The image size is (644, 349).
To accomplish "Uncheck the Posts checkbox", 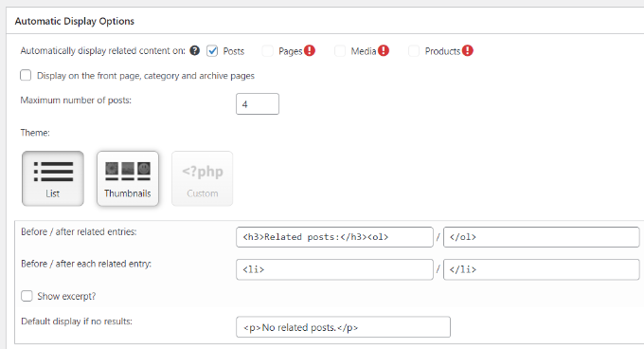I will (x=212, y=51).
